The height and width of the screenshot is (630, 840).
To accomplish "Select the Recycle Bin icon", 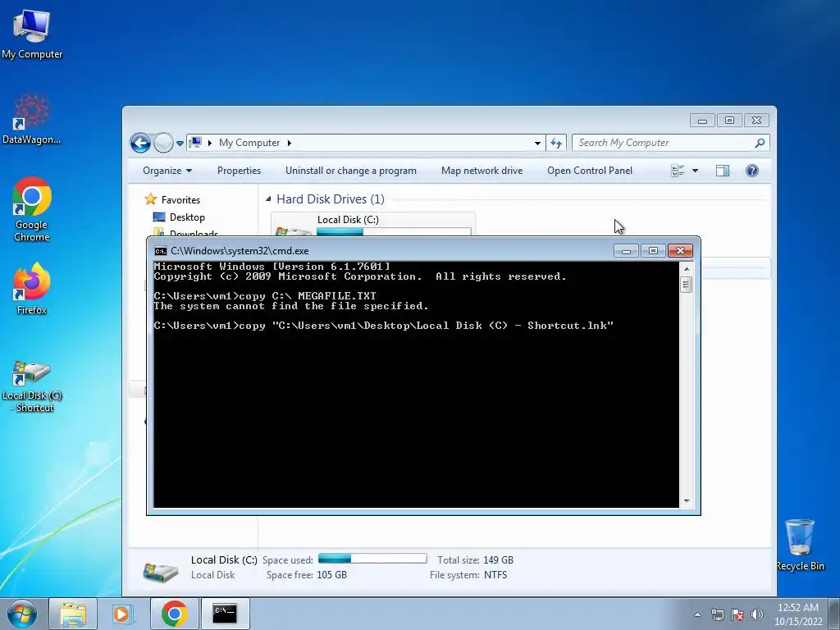I will tap(800, 545).
